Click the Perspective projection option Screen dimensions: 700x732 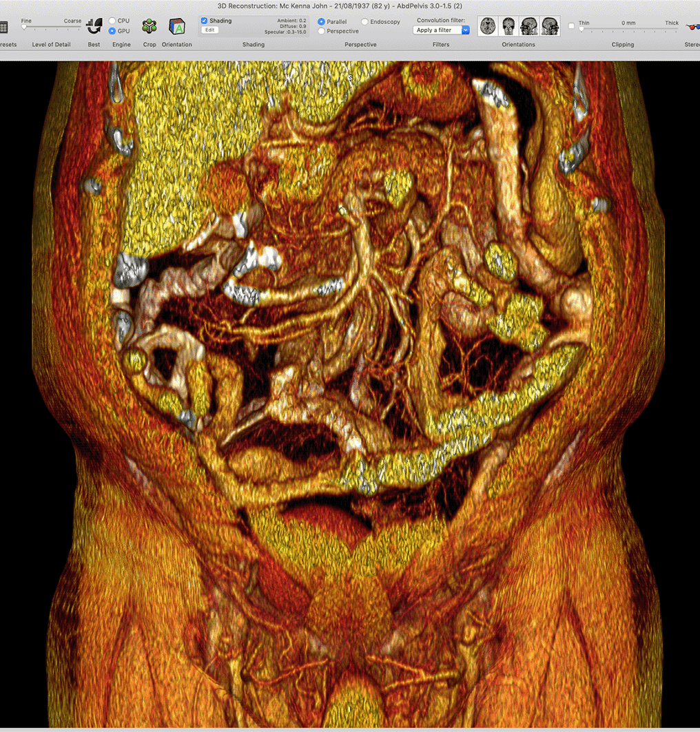point(321,31)
